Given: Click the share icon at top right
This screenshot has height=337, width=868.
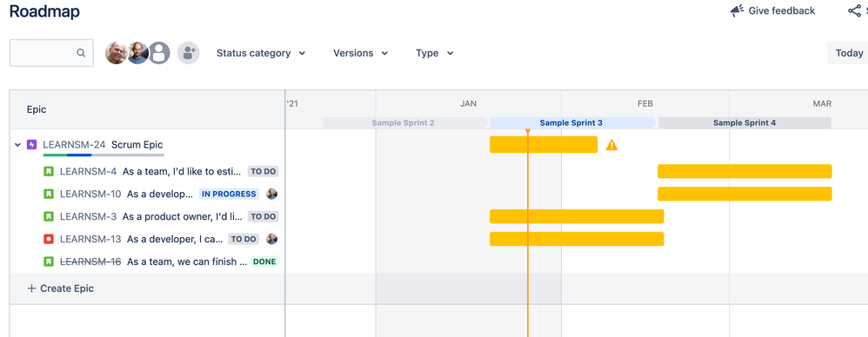Looking at the screenshot, I should 855,10.
